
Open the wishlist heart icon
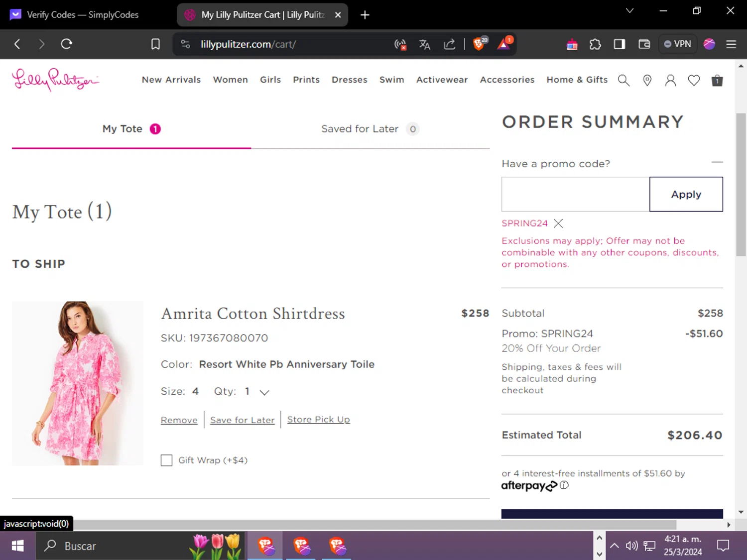pyautogui.click(x=694, y=80)
